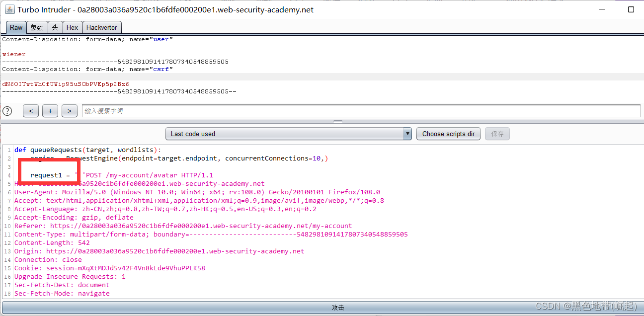This screenshot has height=316, width=644.
Task: Maximize the Turbo Intruder window
Action: 630,9
